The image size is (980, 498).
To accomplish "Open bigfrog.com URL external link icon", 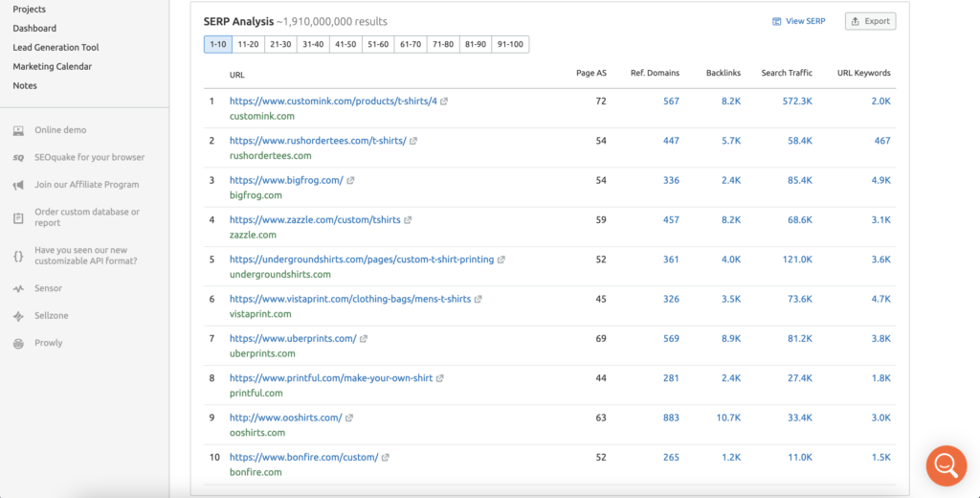I will [350, 180].
